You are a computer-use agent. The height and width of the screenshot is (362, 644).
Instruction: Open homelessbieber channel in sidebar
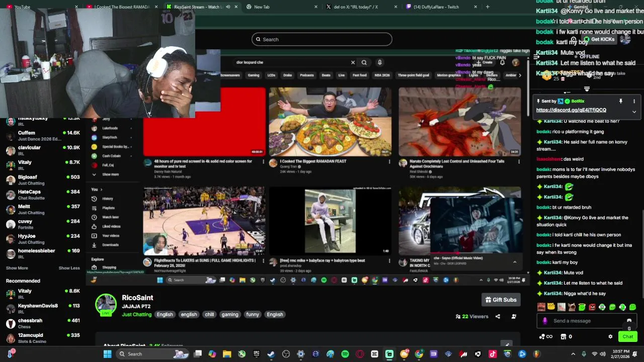click(x=43, y=253)
